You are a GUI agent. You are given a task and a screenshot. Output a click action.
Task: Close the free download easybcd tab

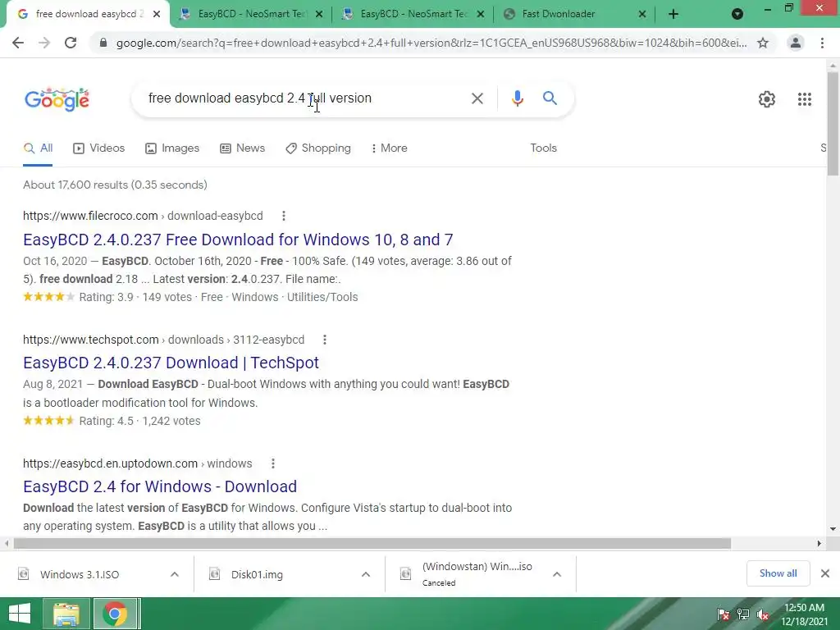click(157, 14)
